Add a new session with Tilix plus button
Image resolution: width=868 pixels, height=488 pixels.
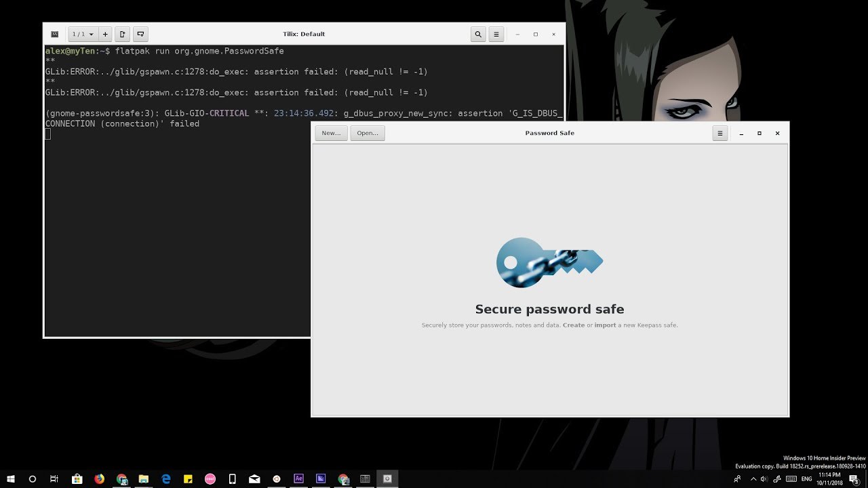[105, 34]
